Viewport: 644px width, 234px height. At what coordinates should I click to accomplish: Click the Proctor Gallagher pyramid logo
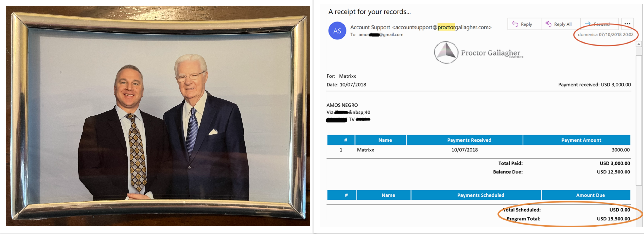(x=446, y=52)
